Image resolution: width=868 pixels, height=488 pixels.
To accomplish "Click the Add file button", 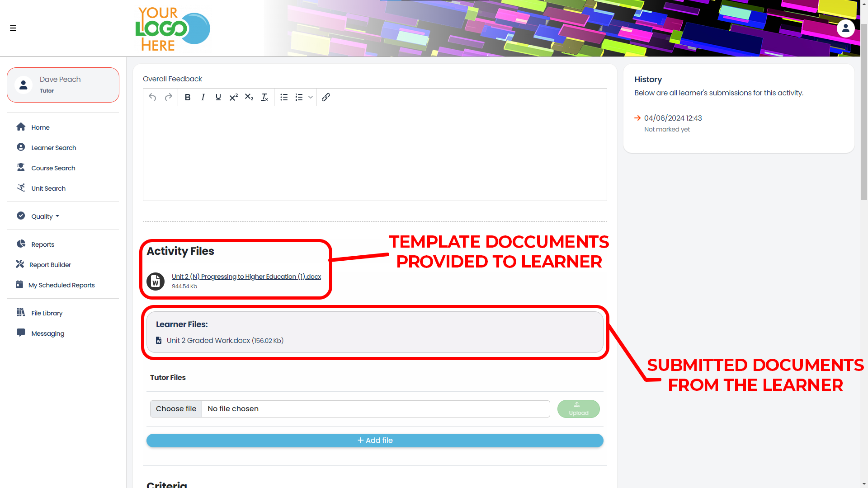I will click(x=375, y=441).
